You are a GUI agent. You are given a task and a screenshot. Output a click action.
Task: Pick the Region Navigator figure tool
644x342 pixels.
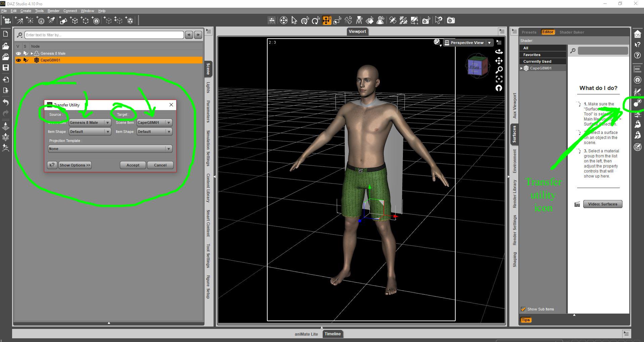pos(380,20)
